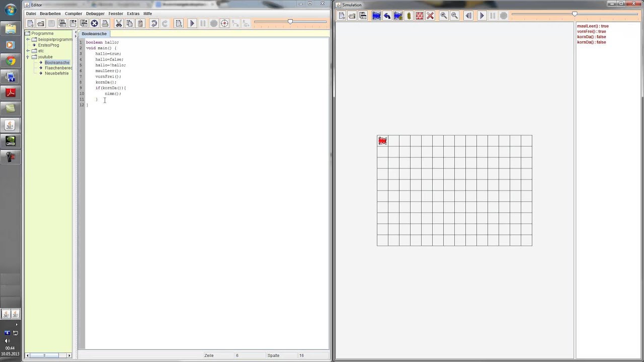Viewport: 644px width, 362px height.
Task: Click the Editor pause button
Action: 203,23
